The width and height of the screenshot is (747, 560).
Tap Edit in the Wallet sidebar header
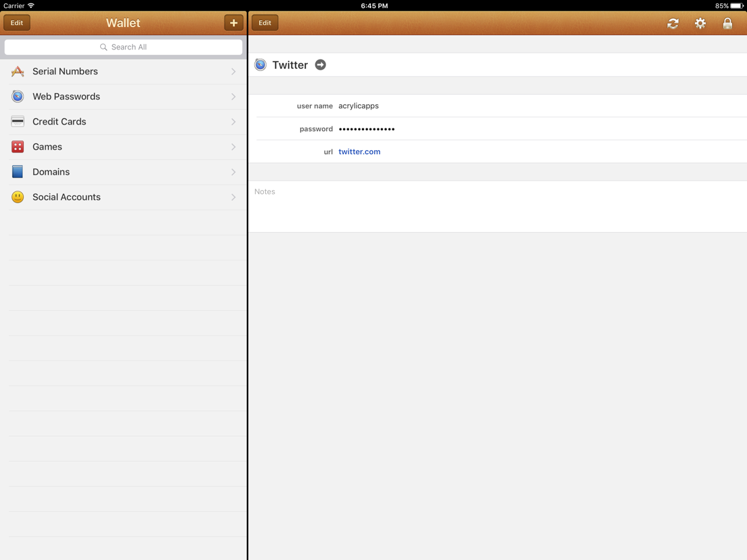(x=17, y=23)
